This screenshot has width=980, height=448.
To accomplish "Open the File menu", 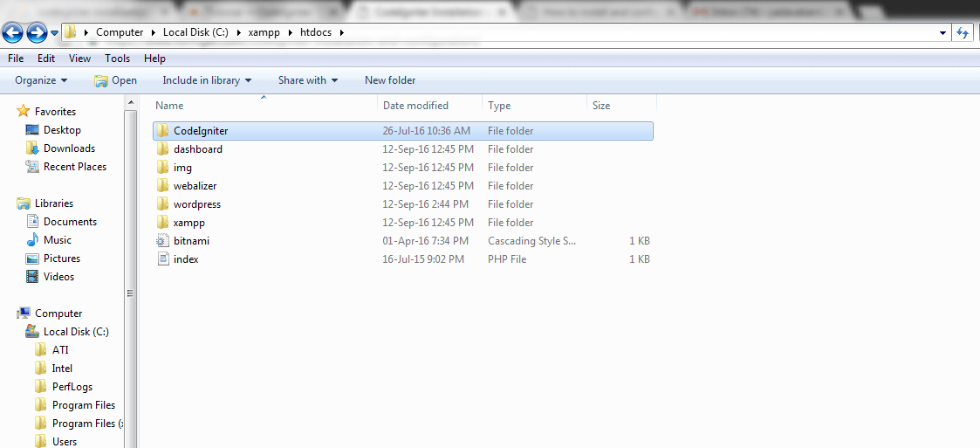I will pos(16,59).
